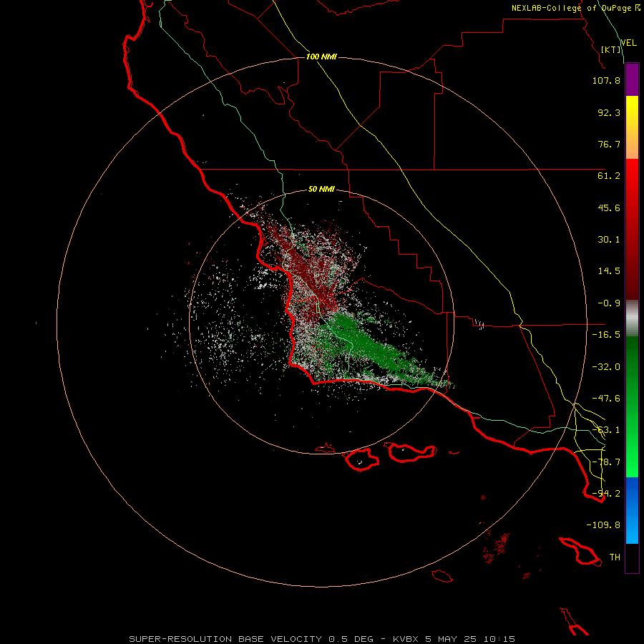Pick the purple segment of the velocity scale
Screen dimensions: 644x644
[x=632, y=79]
